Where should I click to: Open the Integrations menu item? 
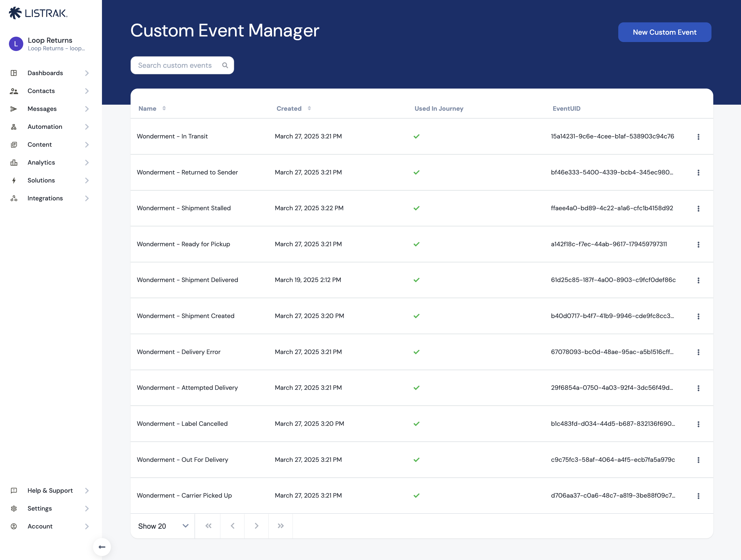point(50,198)
